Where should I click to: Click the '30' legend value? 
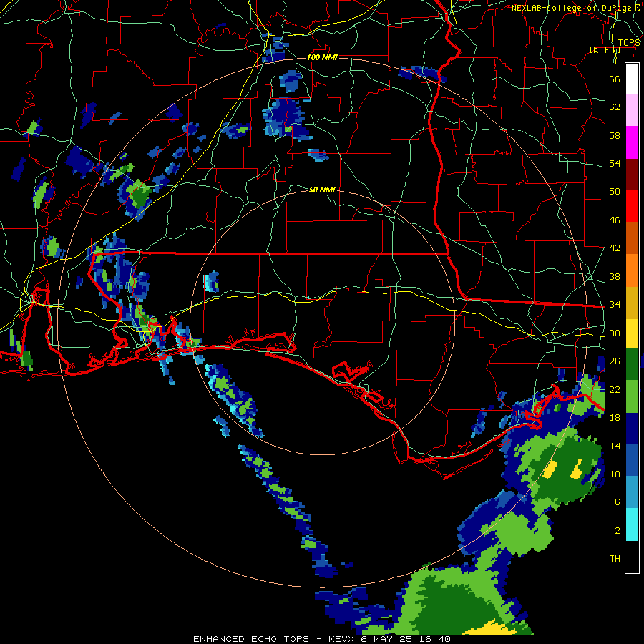[615, 333]
